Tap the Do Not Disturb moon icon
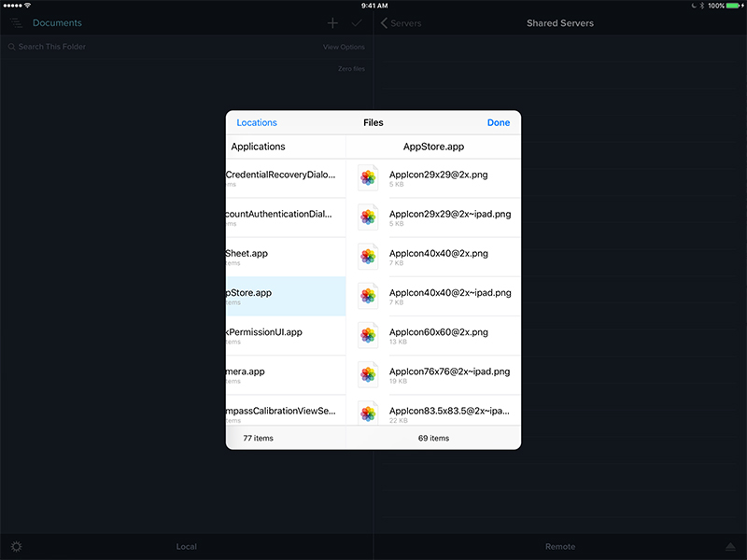 tap(694, 6)
